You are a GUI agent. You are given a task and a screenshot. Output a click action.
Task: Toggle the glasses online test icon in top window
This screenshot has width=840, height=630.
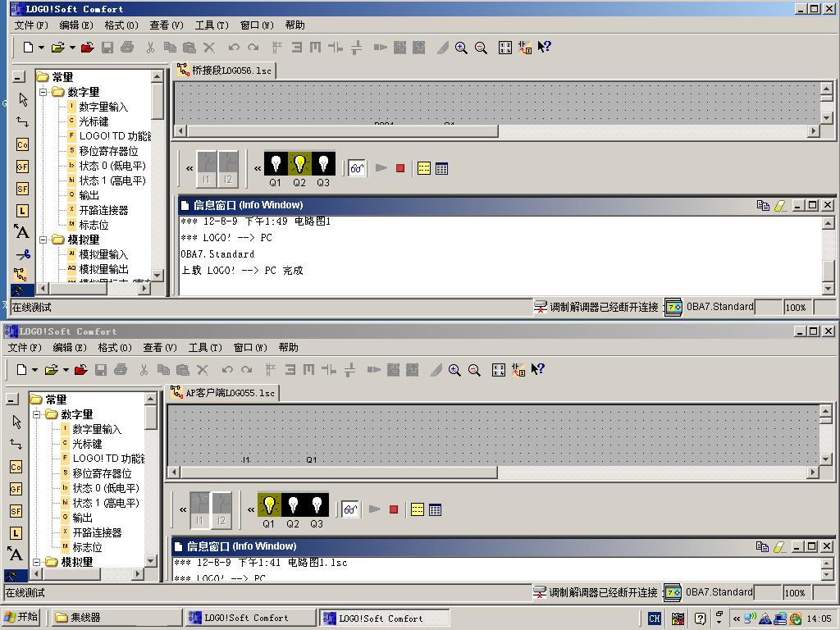tap(357, 168)
